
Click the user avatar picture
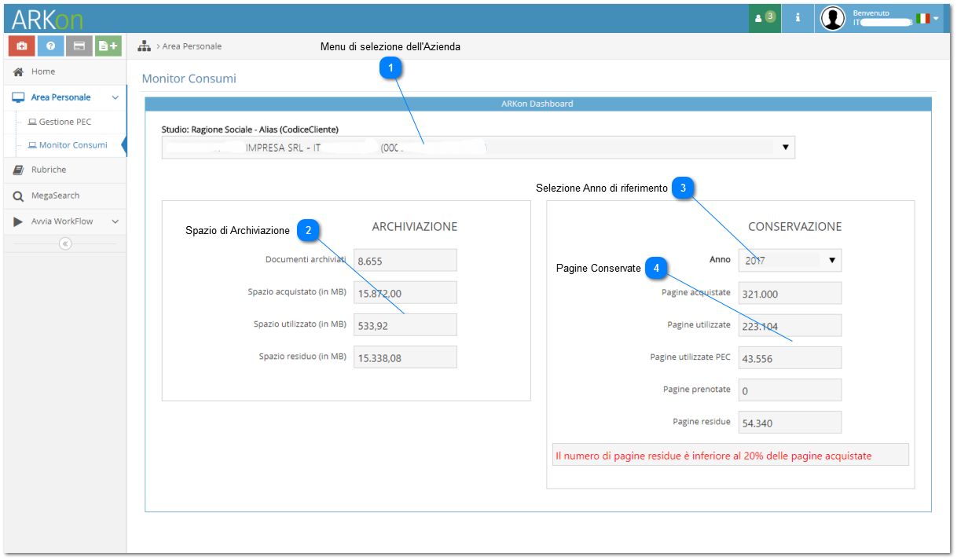click(832, 17)
